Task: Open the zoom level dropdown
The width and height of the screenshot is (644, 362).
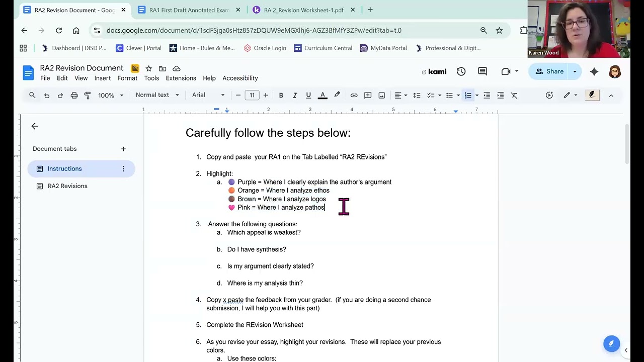Action: [111, 95]
